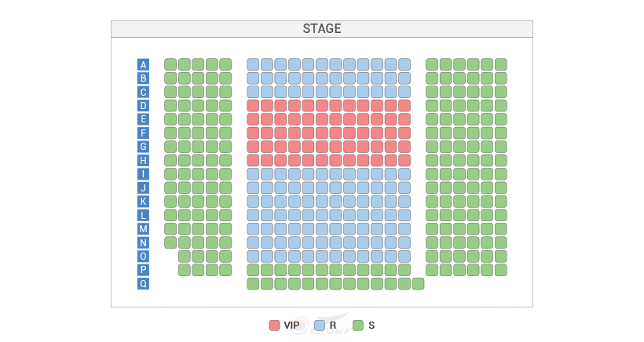The image size is (644, 342).
Task: Pick the last red VIP seat in row H
Action: coord(404,160)
